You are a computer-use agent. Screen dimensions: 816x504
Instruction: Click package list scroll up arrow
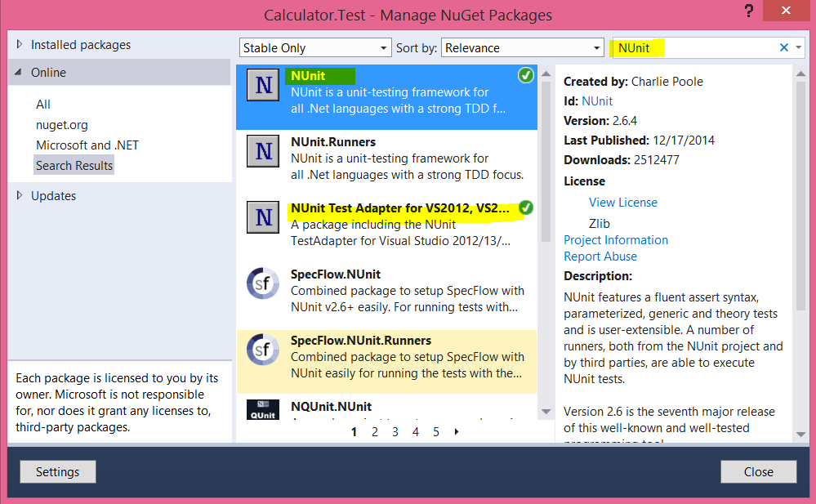(546, 74)
